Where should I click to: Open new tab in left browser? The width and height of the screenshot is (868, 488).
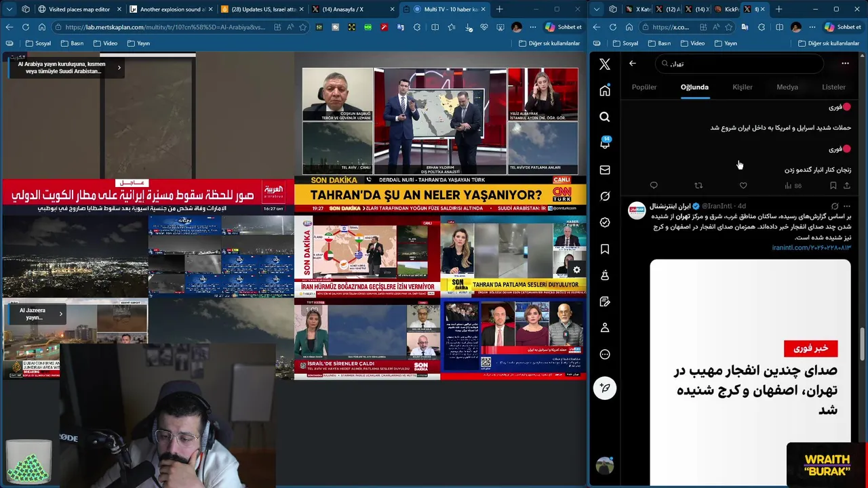tap(500, 9)
